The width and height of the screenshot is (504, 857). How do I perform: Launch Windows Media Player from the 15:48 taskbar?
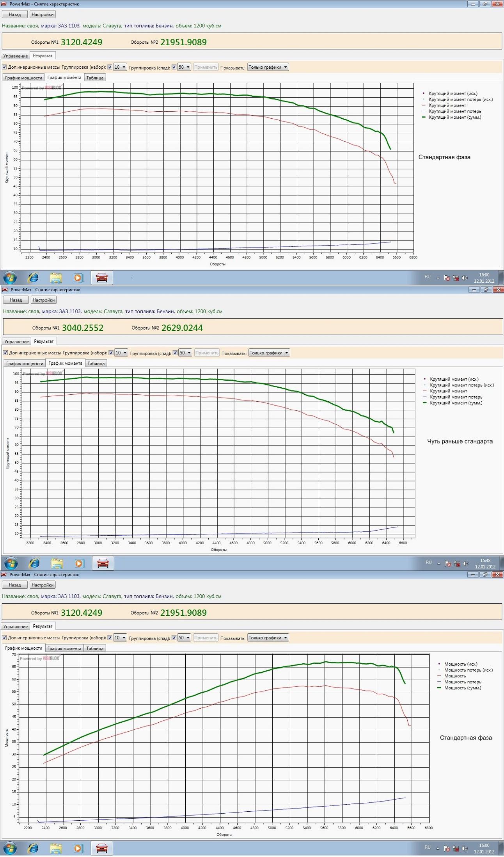tap(79, 563)
